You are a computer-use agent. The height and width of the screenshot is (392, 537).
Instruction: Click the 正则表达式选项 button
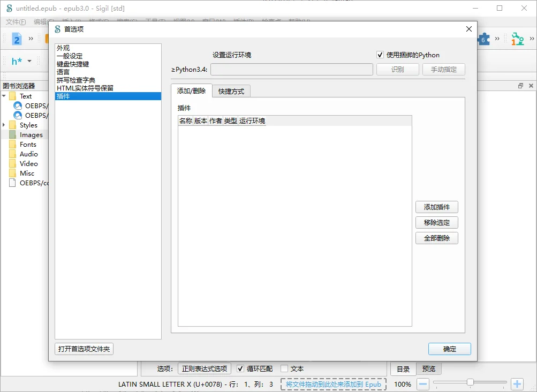pyautogui.click(x=205, y=368)
